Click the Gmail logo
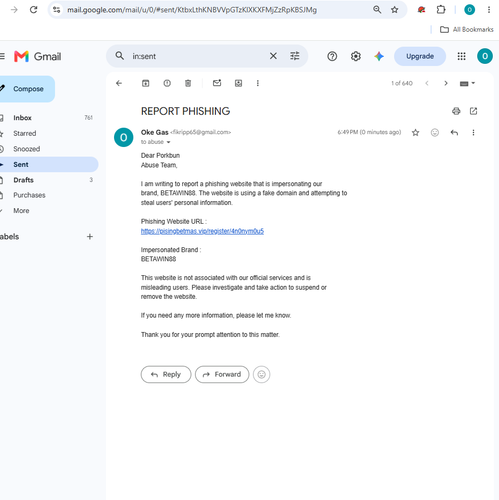 tap(38, 56)
